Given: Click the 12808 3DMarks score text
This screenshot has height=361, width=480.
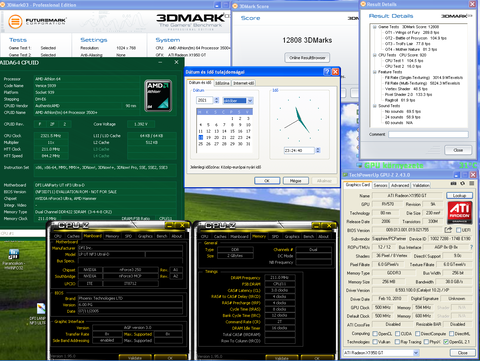Looking at the screenshot, I should pos(307,40).
